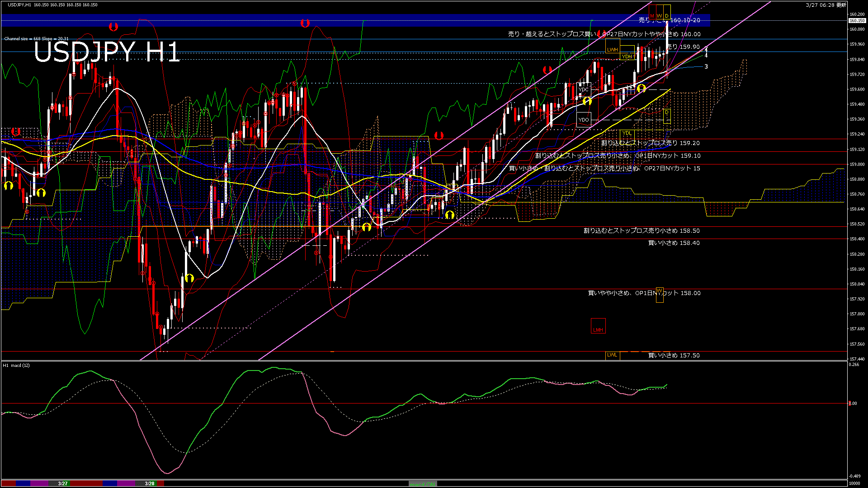Image resolution: width=868 pixels, height=488 pixels.
Task: Click the YDC yesterday-close marker
Action: 584,89
